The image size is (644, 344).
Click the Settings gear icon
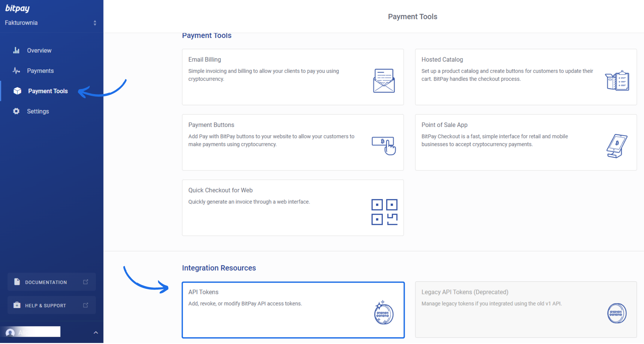(x=16, y=111)
